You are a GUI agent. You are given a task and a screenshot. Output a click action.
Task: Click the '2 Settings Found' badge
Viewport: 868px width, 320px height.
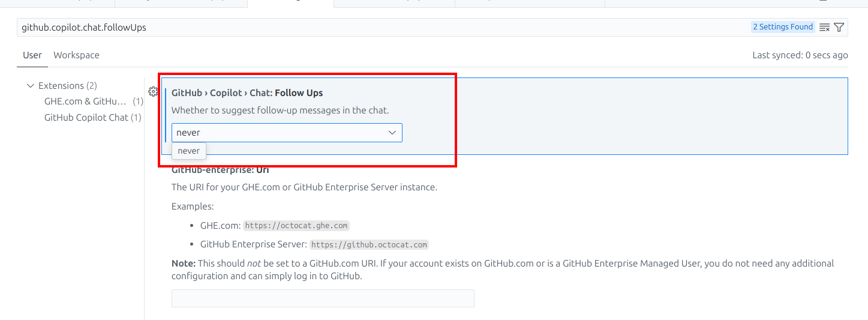click(x=783, y=27)
